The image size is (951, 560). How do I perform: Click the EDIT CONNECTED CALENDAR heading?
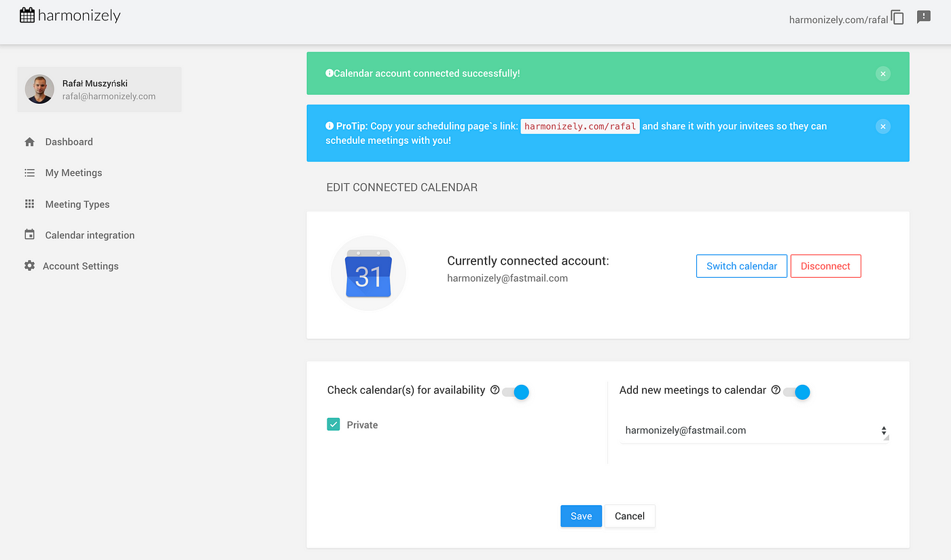coord(402,187)
